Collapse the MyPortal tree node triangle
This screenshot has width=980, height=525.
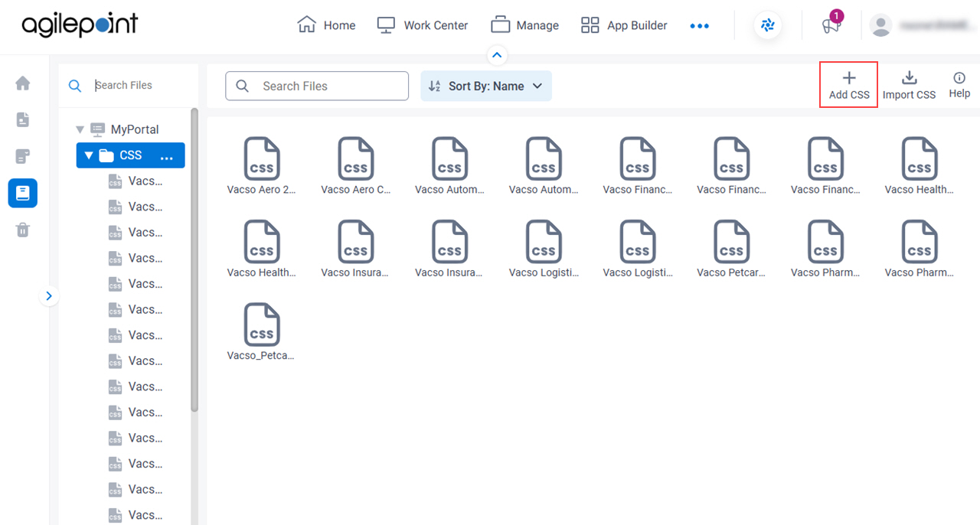coord(80,130)
